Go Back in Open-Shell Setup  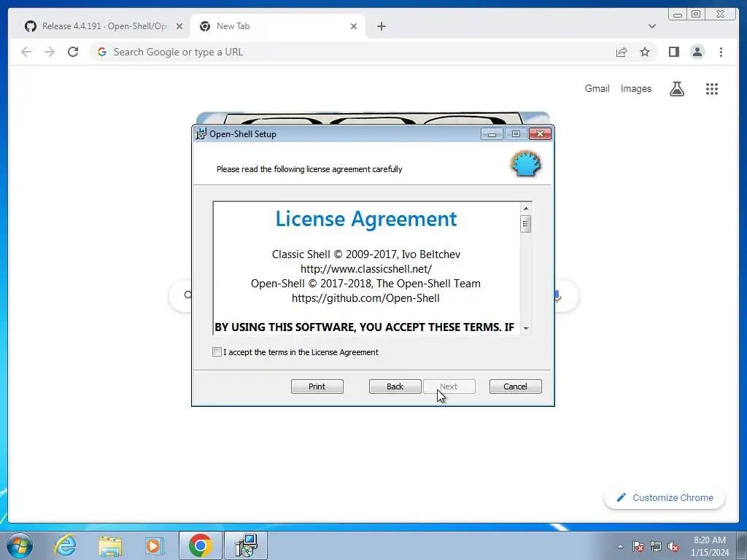click(395, 386)
